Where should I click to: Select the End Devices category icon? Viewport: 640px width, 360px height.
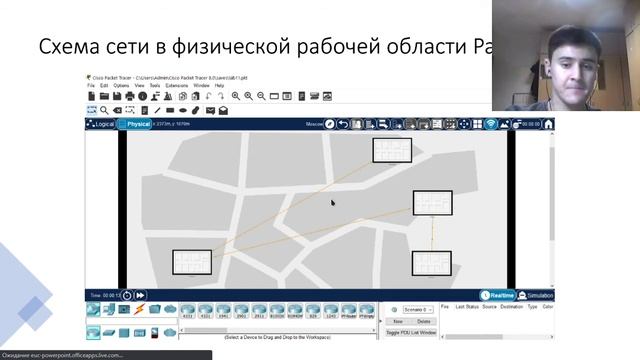click(109, 309)
